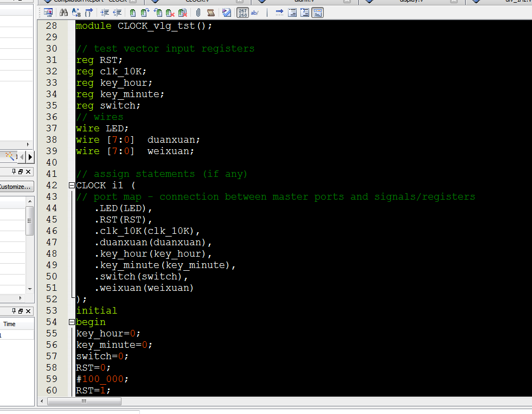
Task: Click the line 'reg RST;'
Action: pyautogui.click(x=99, y=60)
